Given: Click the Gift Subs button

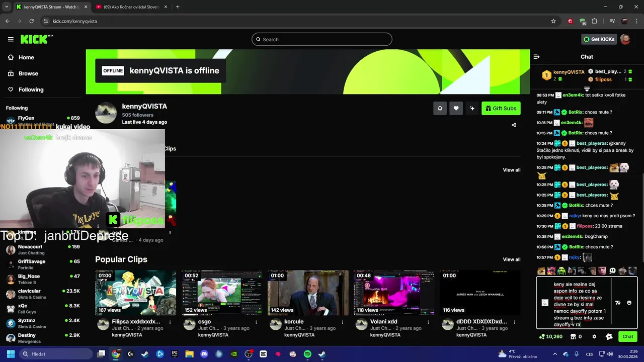Looking at the screenshot, I should [x=501, y=108].
